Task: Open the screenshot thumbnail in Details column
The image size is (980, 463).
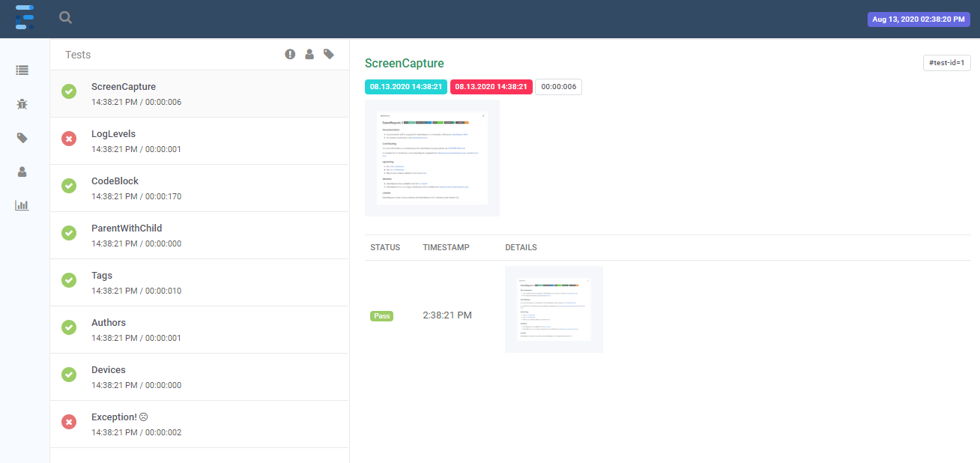Action: (554, 309)
